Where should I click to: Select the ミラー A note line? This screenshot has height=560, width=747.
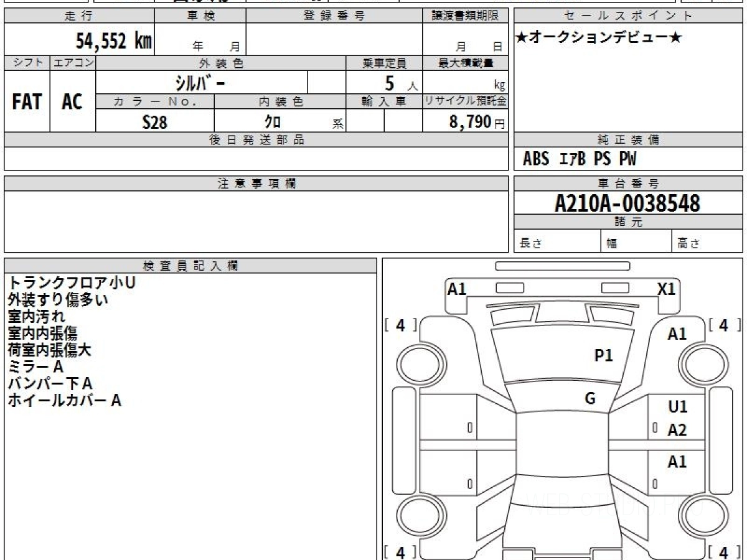point(35,366)
